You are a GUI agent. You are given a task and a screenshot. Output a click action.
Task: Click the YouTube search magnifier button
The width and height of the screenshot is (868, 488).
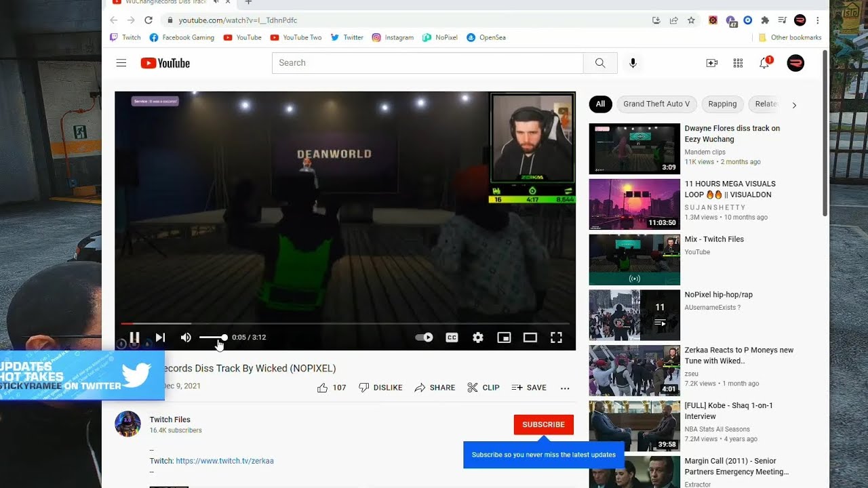point(600,63)
